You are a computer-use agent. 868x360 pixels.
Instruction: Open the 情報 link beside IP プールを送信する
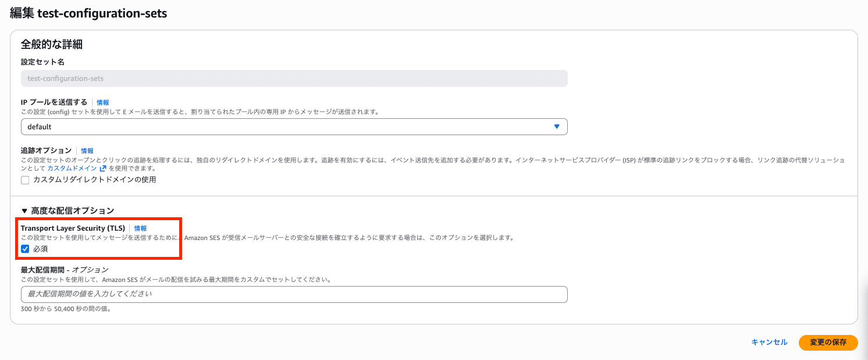point(102,102)
